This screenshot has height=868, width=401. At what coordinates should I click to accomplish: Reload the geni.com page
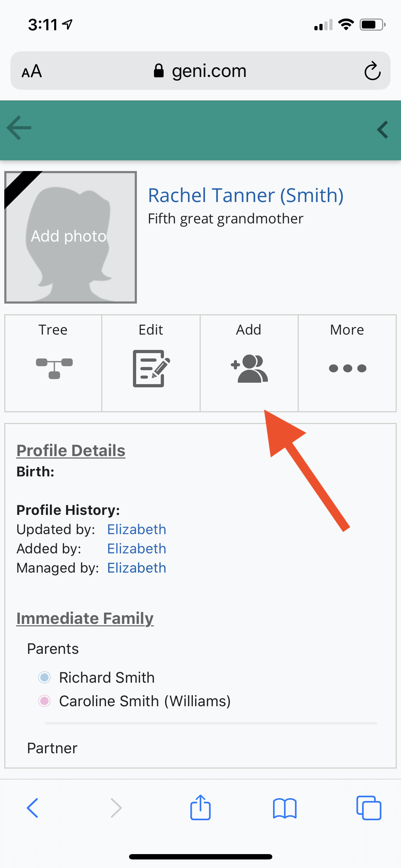pyautogui.click(x=372, y=71)
